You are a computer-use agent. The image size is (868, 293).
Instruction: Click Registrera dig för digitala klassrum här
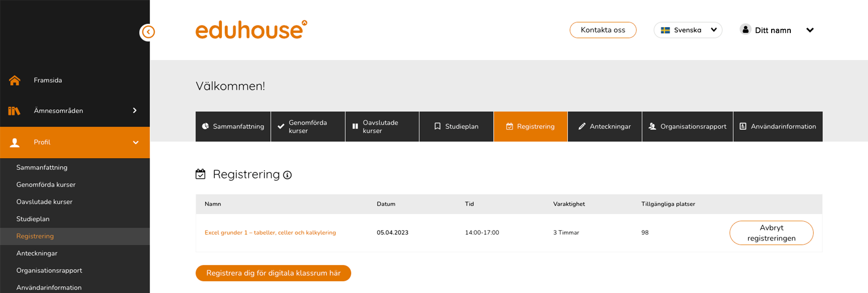pyautogui.click(x=273, y=273)
